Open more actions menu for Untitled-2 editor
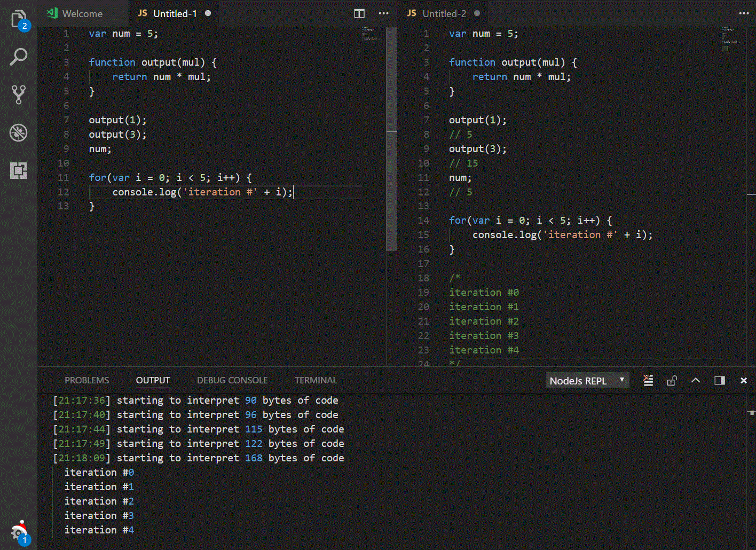This screenshot has width=756, height=550. click(x=744, y=13)
